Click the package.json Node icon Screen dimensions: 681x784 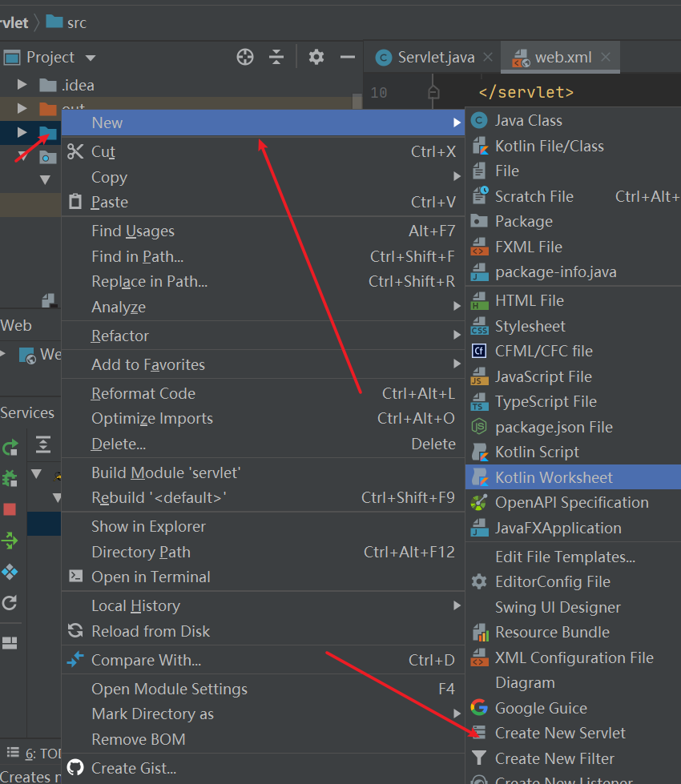[x=479, y=427]
